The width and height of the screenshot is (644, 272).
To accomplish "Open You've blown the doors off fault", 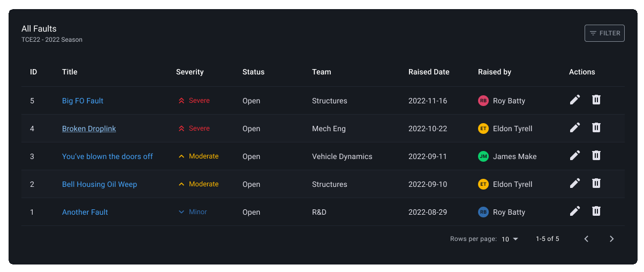I will point(107,156).
